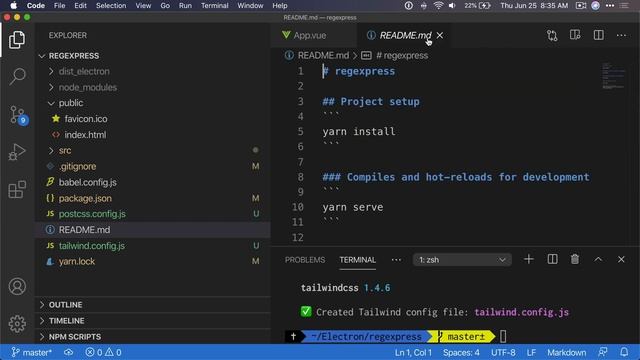Select the README.md editor tab
This screenshot has height=360, width=640.
pyautogui.click(x=405, y=36)
